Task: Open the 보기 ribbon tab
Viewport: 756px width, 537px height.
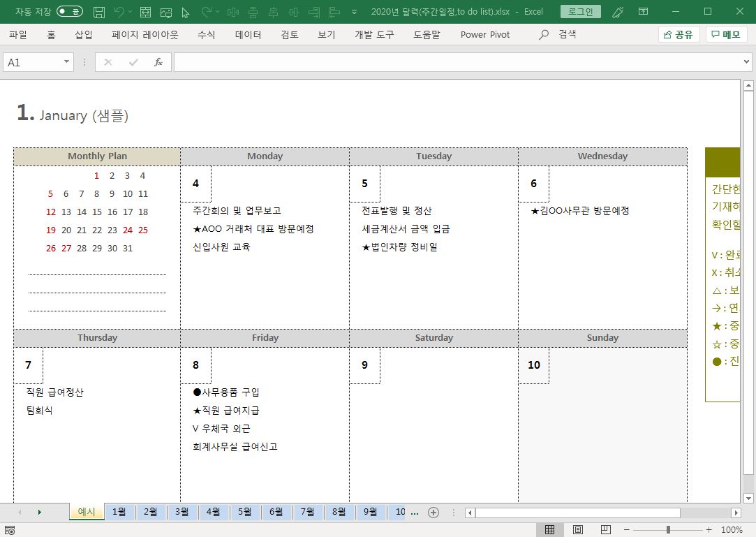Action: tap(327, 34)
